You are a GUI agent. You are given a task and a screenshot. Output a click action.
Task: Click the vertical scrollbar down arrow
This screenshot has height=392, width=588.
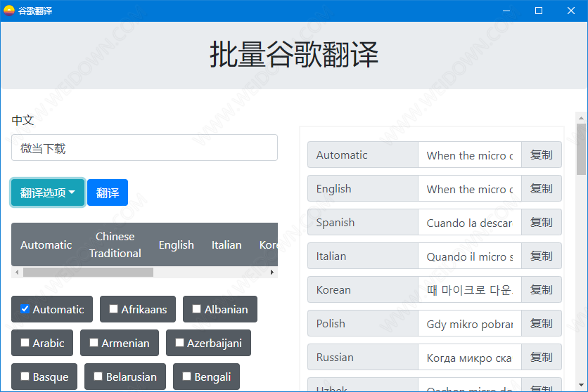pyautogui.click(x=581, y=385)
